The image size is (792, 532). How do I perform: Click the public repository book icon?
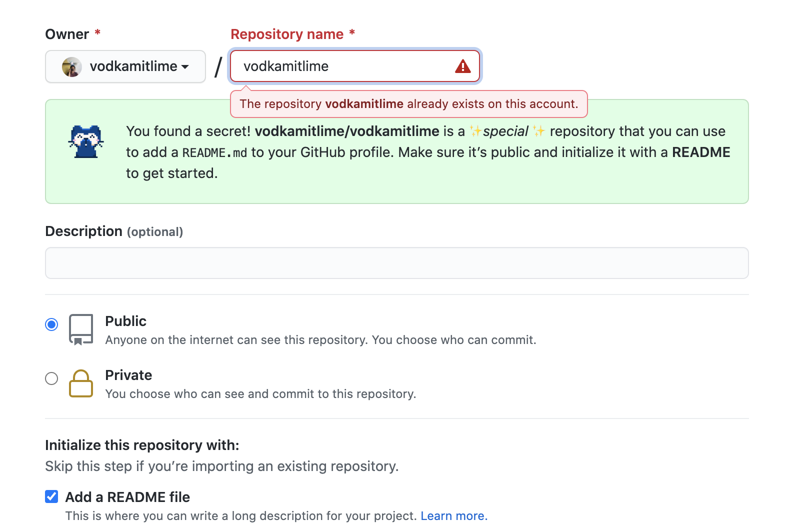[x=81, y=329]
